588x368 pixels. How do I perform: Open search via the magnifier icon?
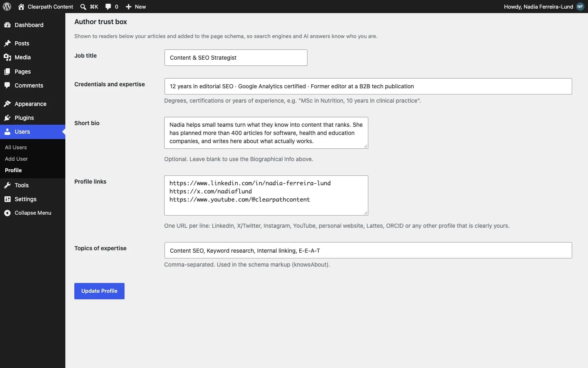(x=83, y=7)
